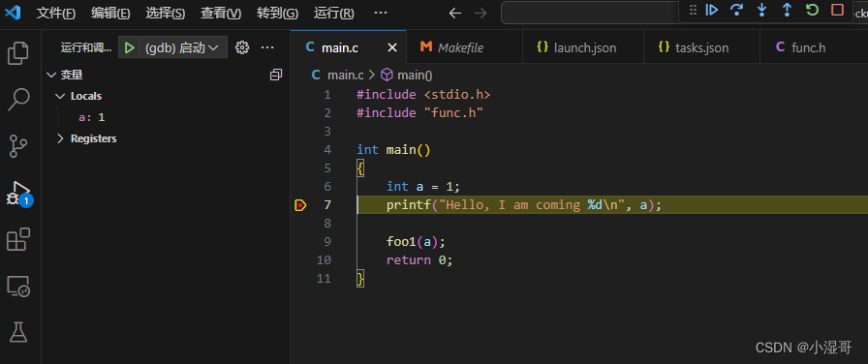Screen dimensions: 868x364
Task: Go forward with navigation arrow
Action: (x=480, y=13)
